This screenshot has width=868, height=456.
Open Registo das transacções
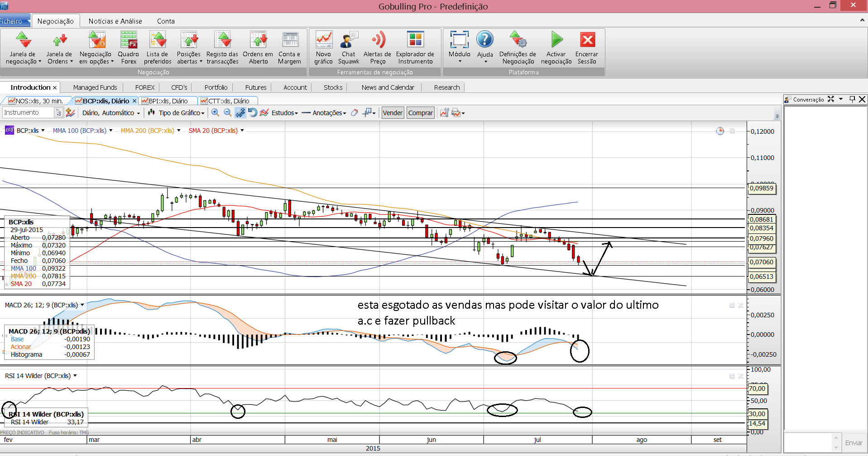click(222, 48)
